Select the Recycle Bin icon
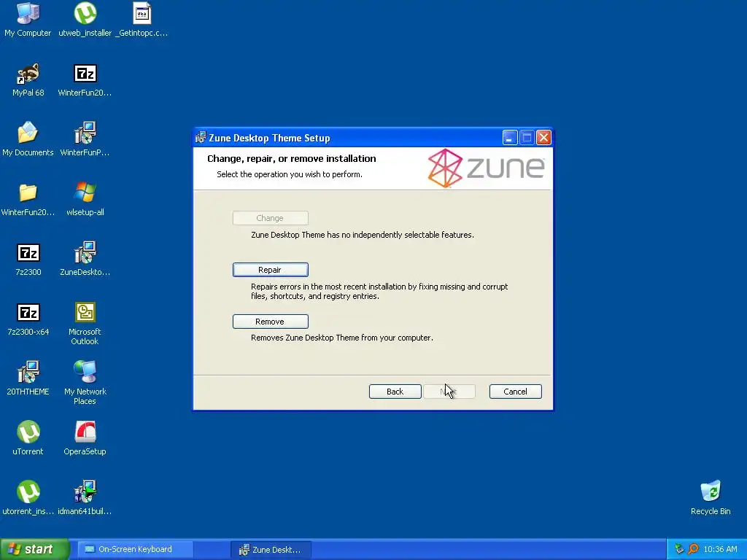 coord(711,497)
